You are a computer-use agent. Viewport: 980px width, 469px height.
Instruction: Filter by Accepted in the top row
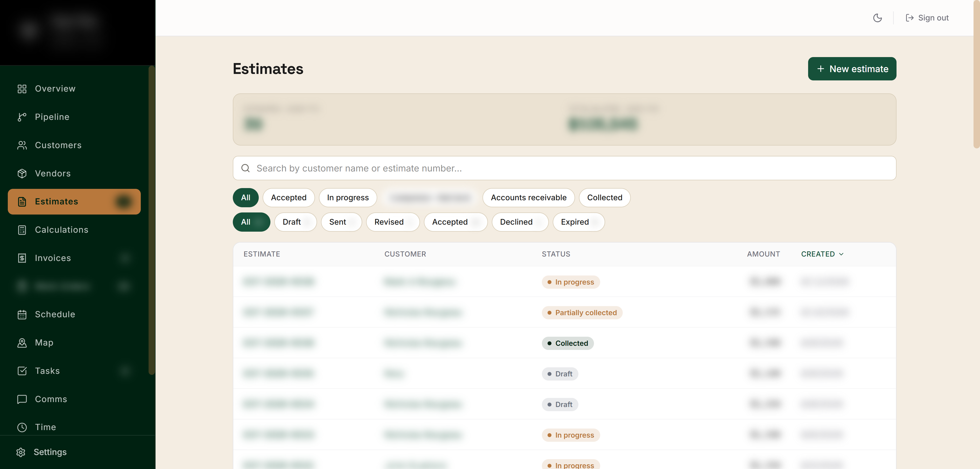click(288, 198)
